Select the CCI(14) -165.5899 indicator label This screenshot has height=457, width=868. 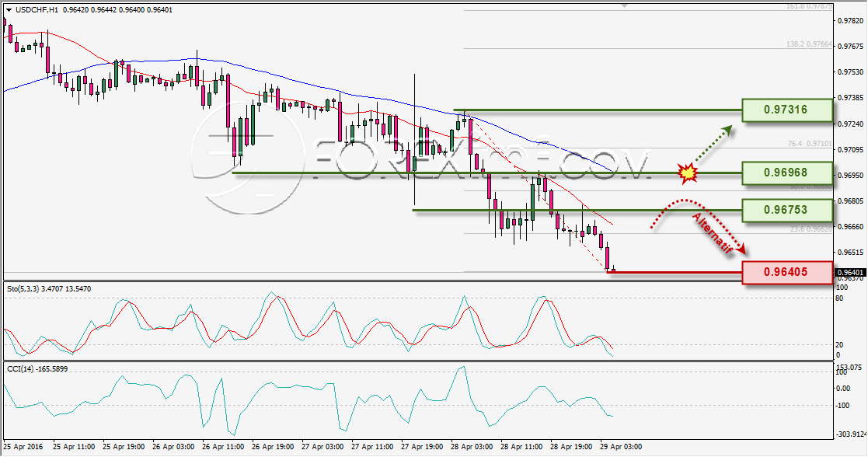(x=37, y=368)
